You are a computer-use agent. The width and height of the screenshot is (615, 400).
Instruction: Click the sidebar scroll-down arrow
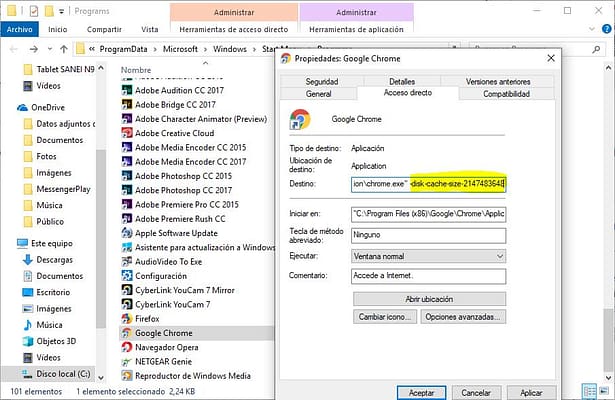(x=101, y=378)
